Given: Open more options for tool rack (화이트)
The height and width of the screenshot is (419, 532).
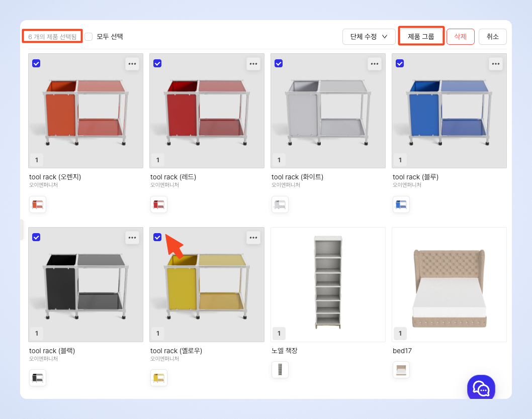Looking at the screenshot, I should [375, 64].
